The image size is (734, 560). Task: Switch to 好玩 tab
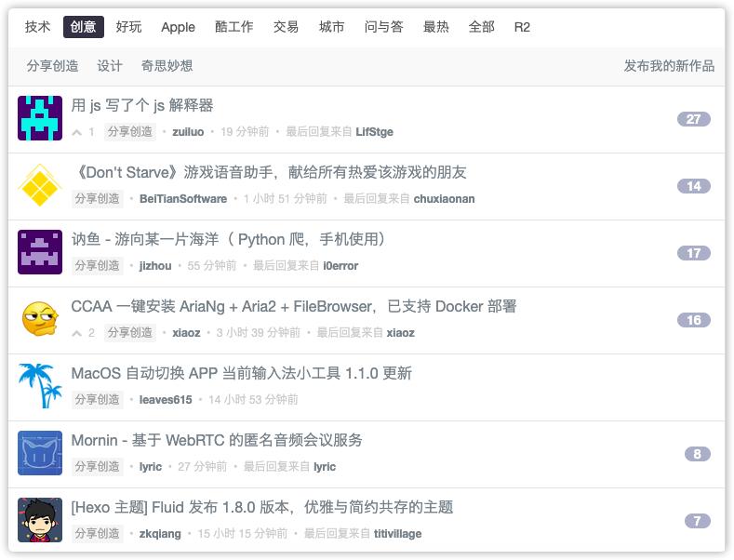(128, 27)
